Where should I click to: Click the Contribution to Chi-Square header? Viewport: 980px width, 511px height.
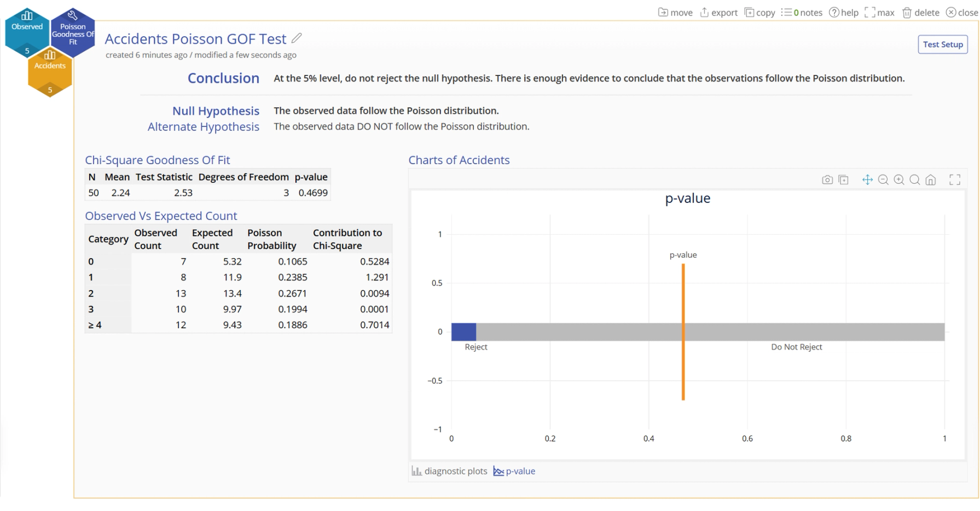click(347, 239)
